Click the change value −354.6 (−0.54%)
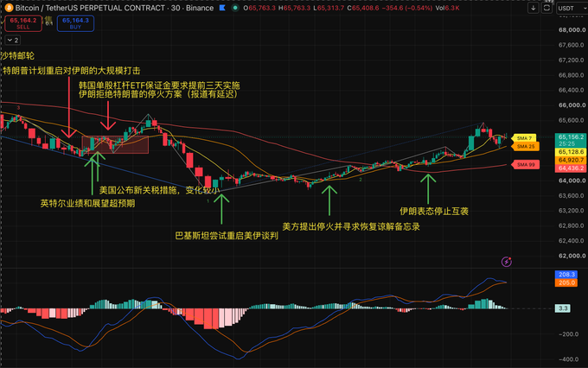The image size is (588, 368). tap(407, 8)
